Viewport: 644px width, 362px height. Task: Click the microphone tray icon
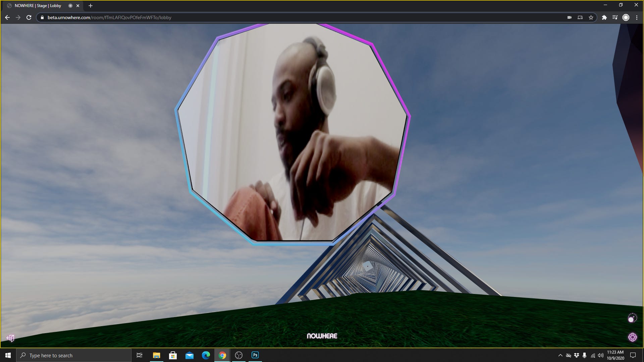tap(585, 355)
